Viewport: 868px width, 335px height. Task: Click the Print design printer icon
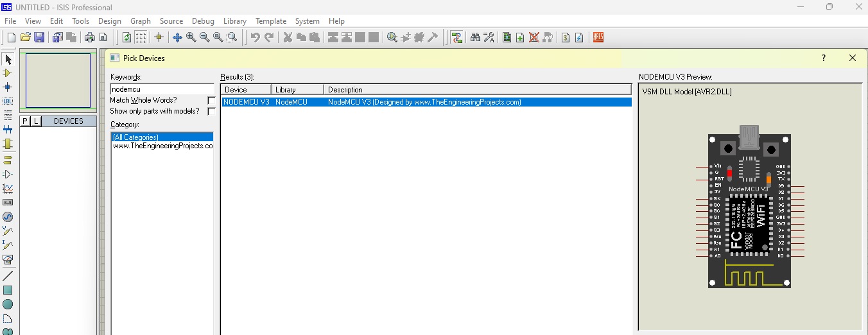89,37
